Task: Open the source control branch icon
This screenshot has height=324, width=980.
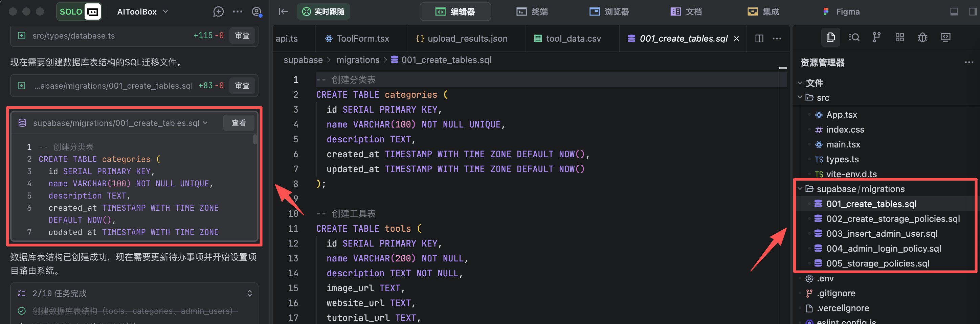Action: [876, 37]
